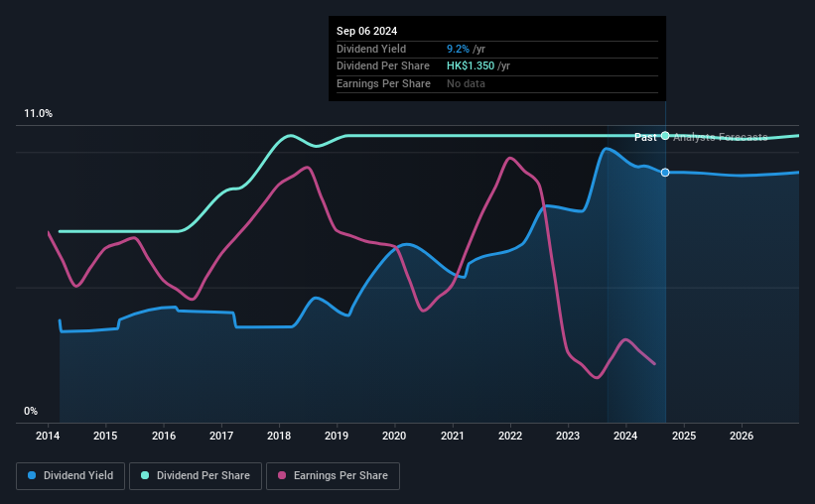Screen dimensions: 815x504
Task: Click the pink dot in Earnings Per Share legend
Action: tap(282, 475)
